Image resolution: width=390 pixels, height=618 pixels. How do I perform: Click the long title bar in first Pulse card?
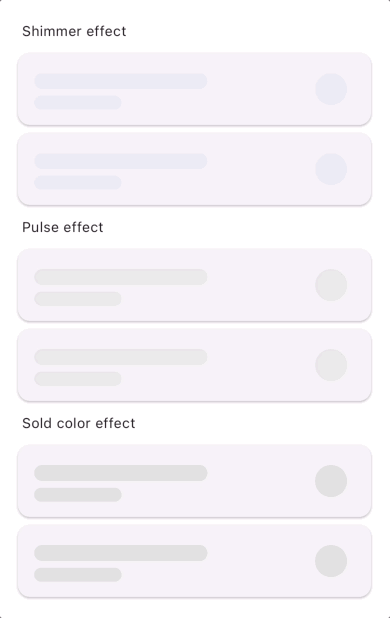click(121, 277)
